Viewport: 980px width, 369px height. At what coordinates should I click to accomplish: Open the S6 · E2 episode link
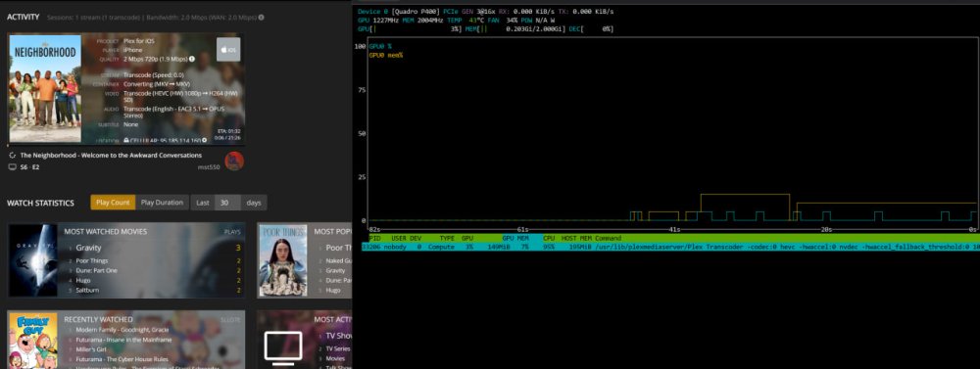(29, 167)
